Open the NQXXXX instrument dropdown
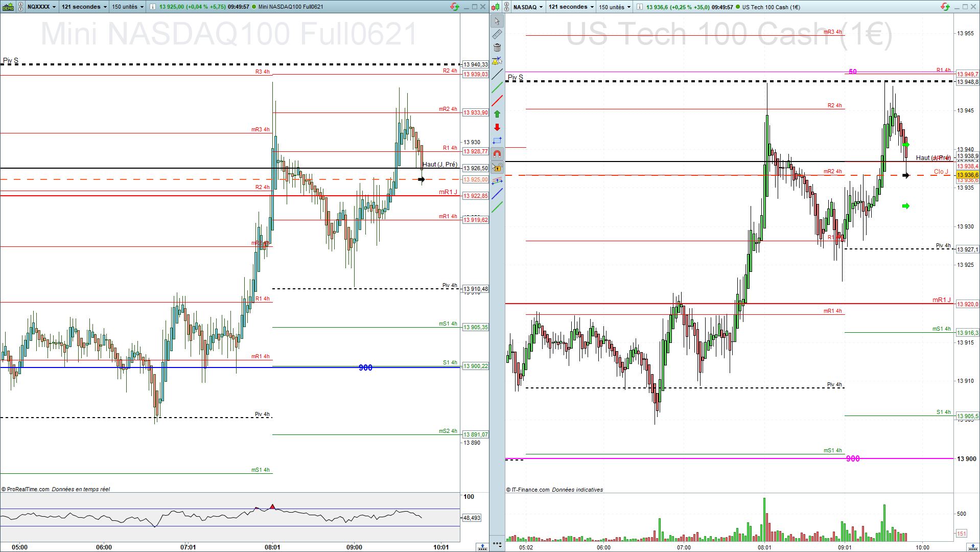The width and height of the screenshot is (980, 552). (x=42, y=7)
